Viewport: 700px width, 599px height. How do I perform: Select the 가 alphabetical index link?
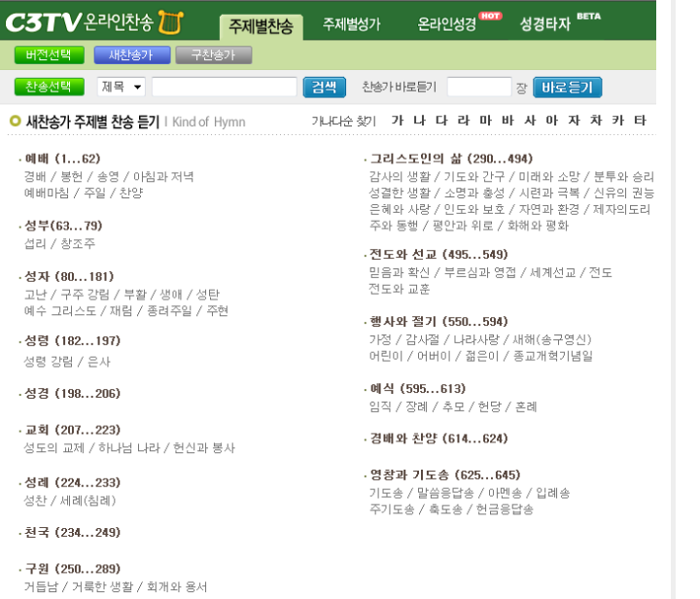tap(398, 121)
